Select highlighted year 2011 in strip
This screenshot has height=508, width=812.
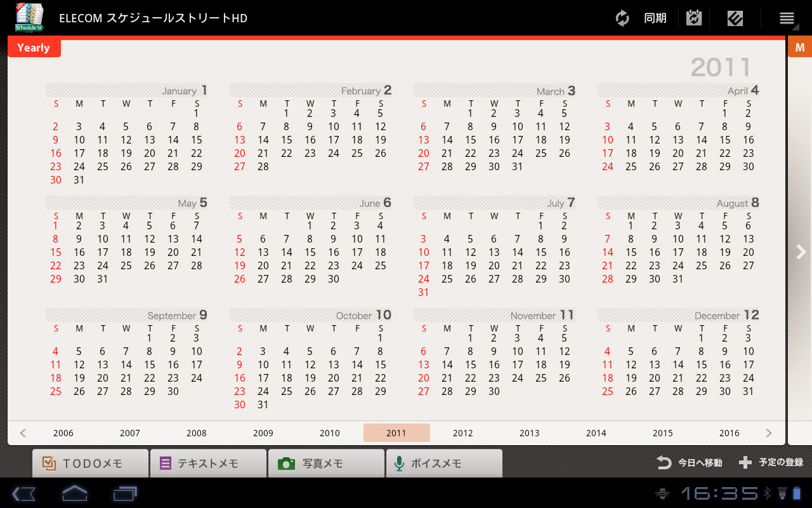pyautogui.click(x=396, y=433)
